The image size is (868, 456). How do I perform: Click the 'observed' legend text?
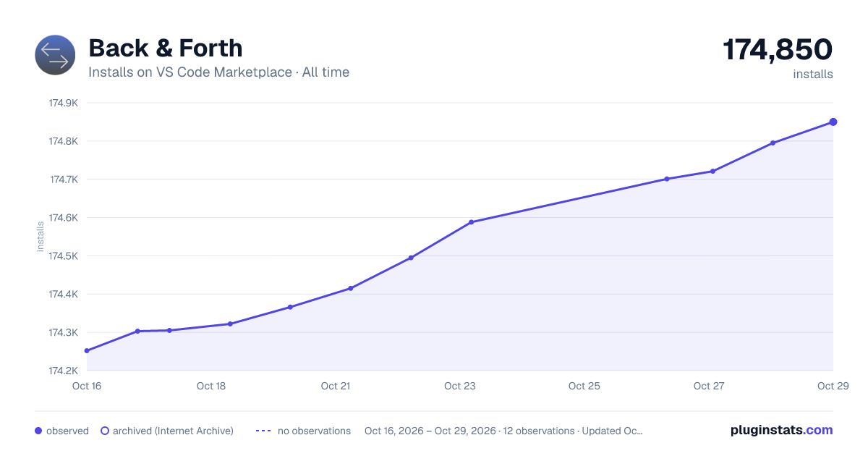[67, 431]
